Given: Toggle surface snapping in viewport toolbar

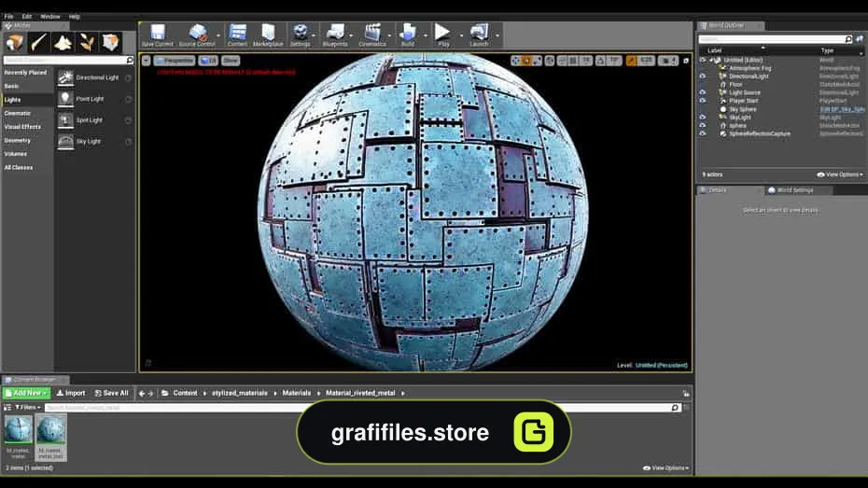Looking at the screenshot, I should click(x=562, y=61).
